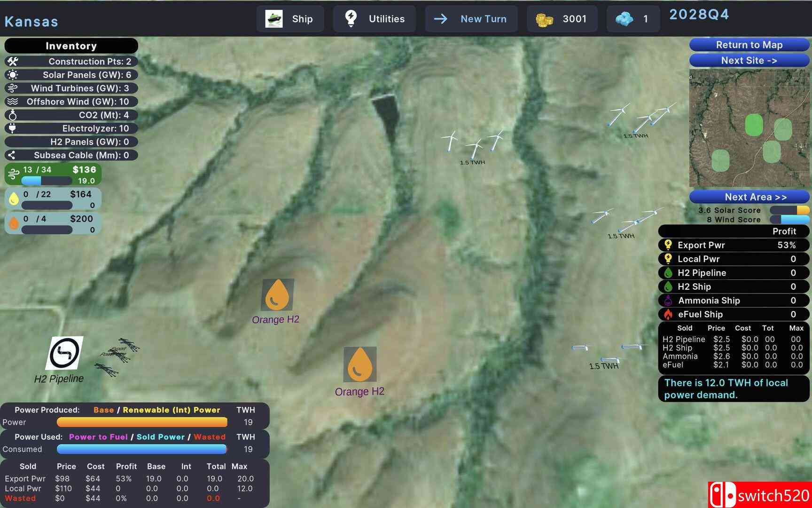Select the wind turbine cluster near map center

473,143
